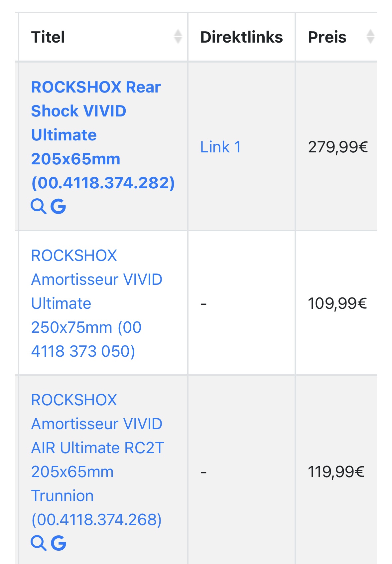
Task: Click the Preis column header label
Action: click(x=327, y=37)
